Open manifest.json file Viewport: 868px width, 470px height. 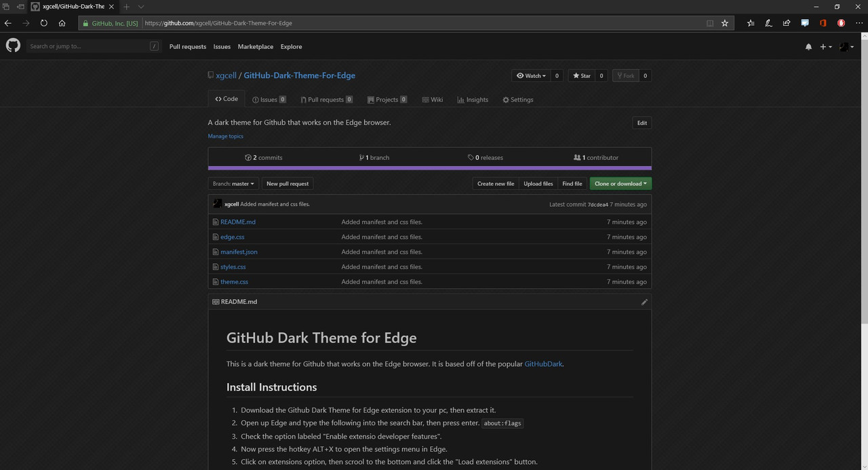239,252
